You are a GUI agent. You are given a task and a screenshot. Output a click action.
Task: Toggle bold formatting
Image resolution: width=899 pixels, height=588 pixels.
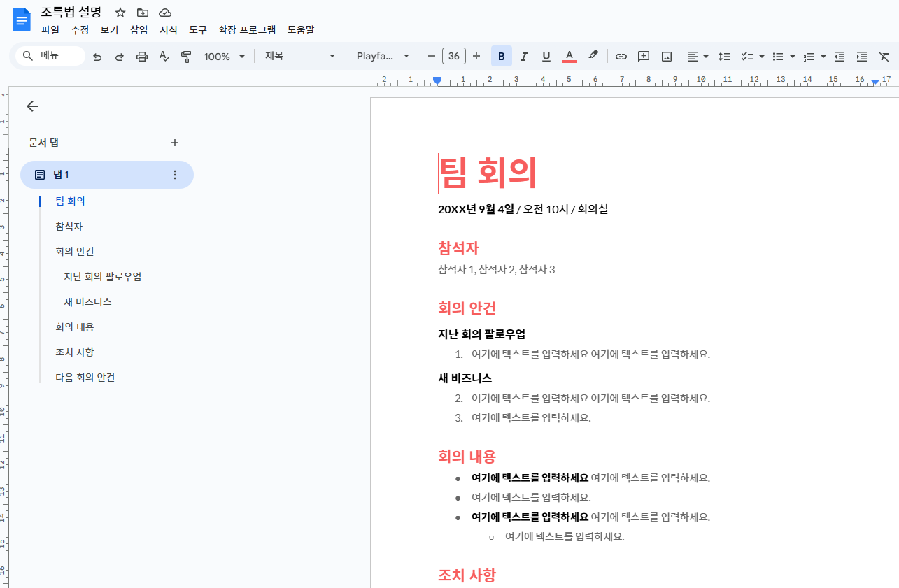click(501, 57)
